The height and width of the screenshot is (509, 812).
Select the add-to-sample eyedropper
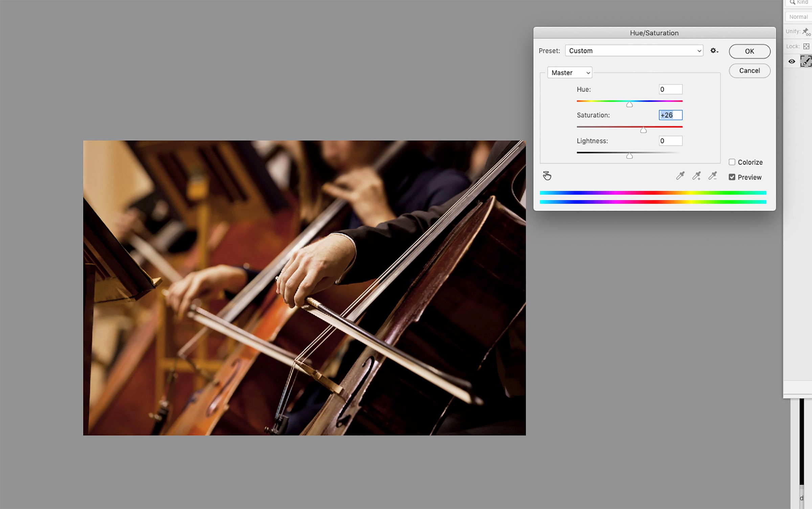pyautogui.click(x=696, y=176)
